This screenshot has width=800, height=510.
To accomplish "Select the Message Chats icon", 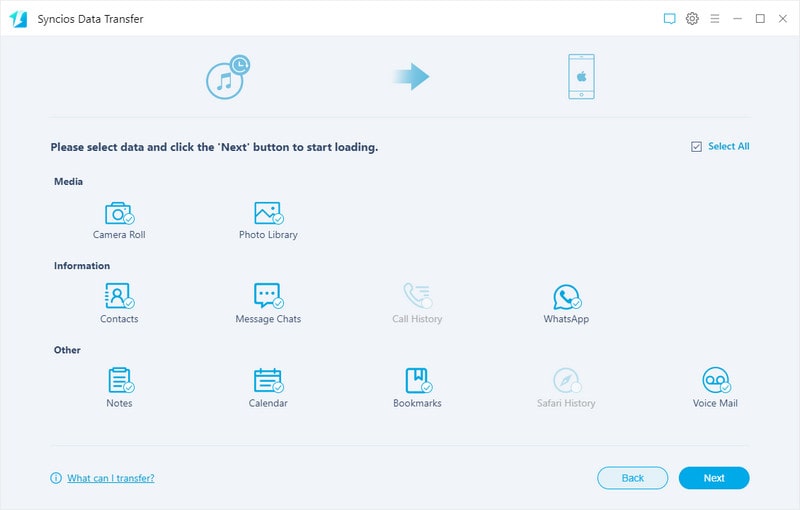I will point(268,296).
